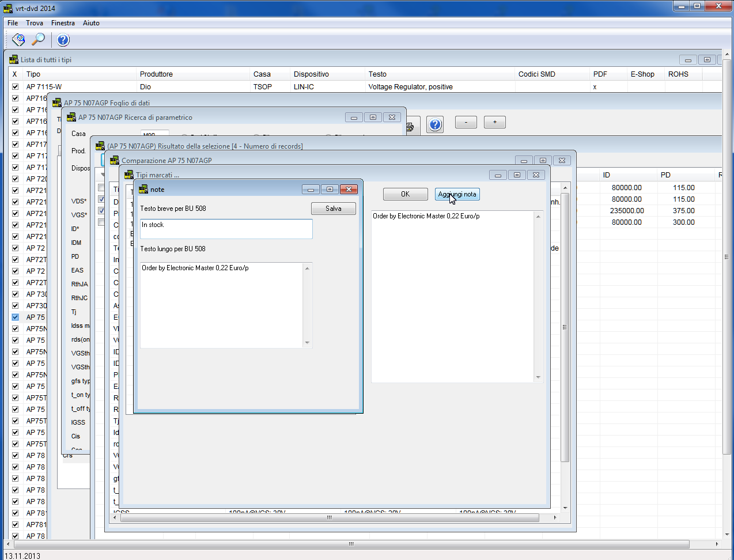Click the printer icon in the datasheet window
Viewport: 734px width, 560px height.
tap(410, 127)
